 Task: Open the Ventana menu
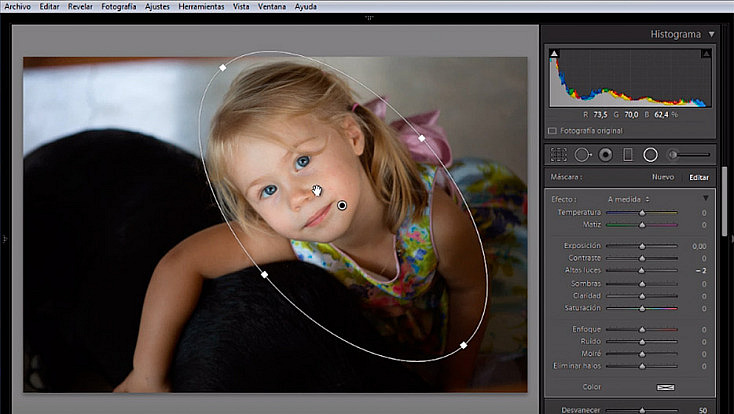pos(272,7)
